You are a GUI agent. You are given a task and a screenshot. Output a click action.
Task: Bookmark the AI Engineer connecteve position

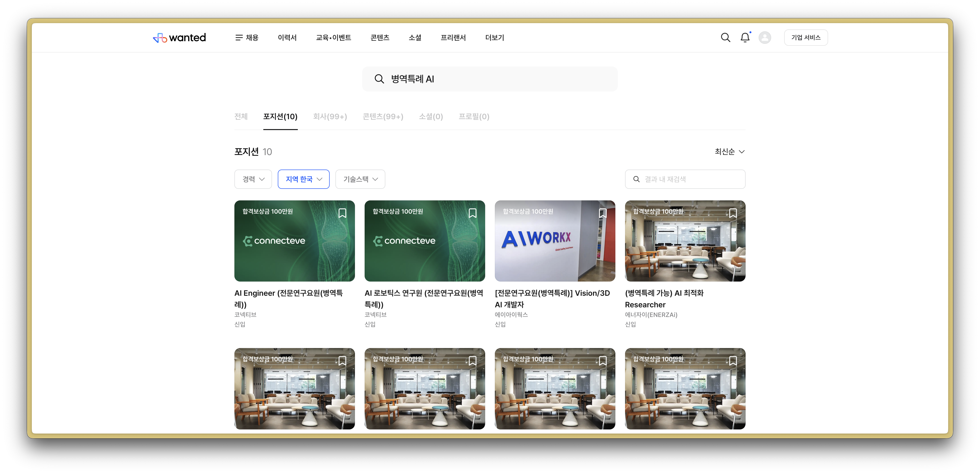pos(342,213)
